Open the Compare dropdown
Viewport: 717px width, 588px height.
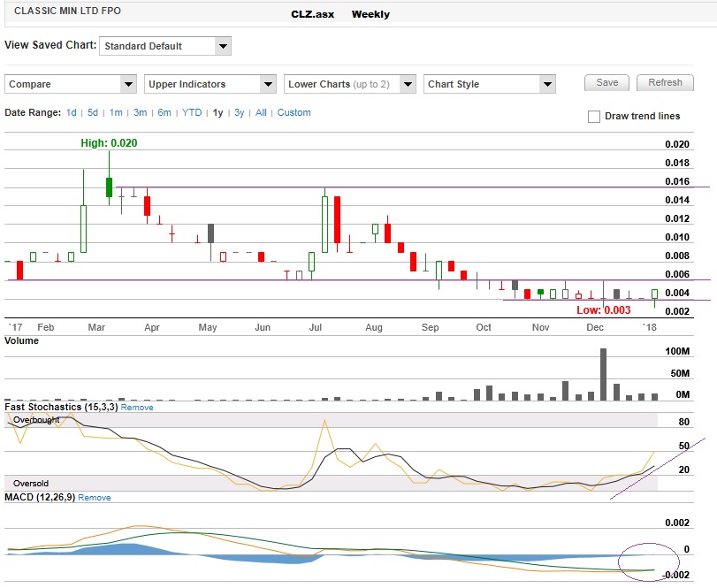point(71,84)
